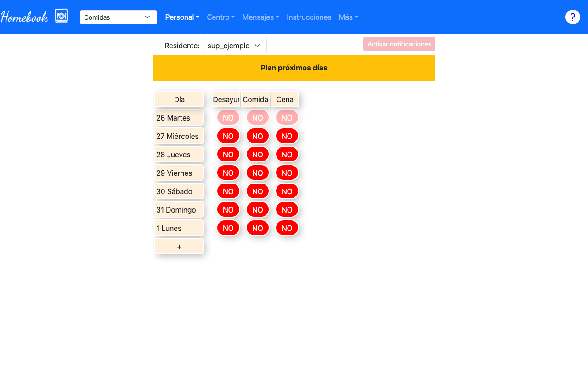Open the Instrucciones page

(x=309, y=17)
